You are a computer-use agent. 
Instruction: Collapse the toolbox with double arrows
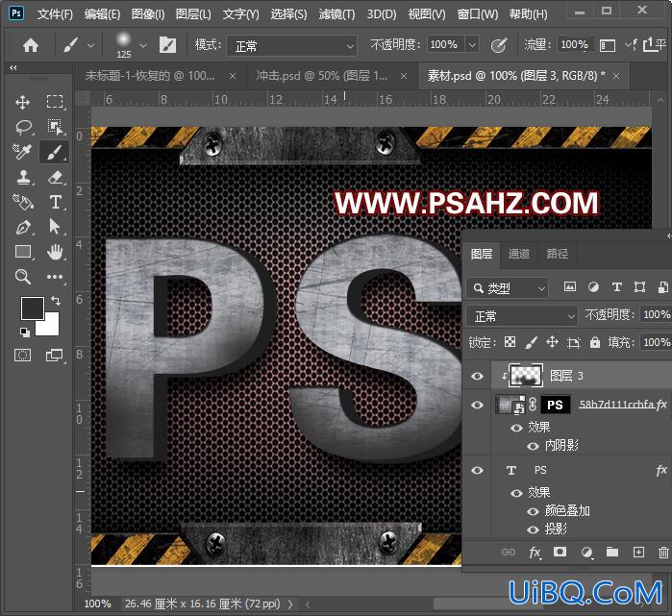point(13,67)
